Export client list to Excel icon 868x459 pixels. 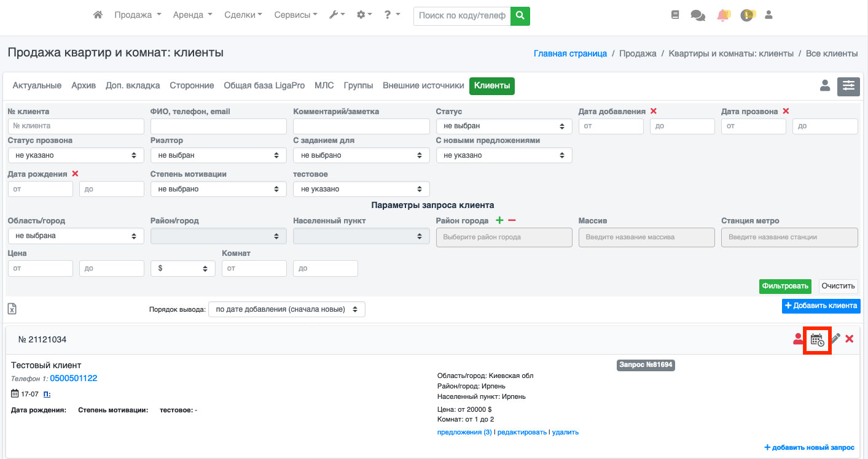[12, 308]
